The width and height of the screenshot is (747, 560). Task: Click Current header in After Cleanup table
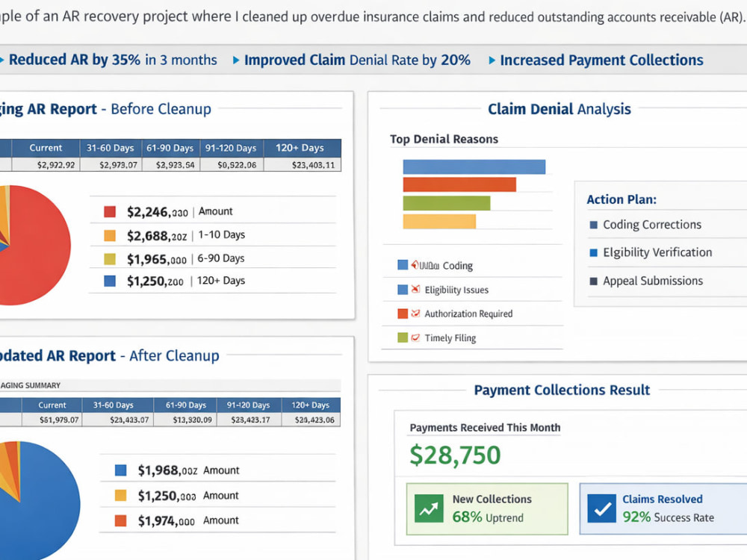coord(52,405)
